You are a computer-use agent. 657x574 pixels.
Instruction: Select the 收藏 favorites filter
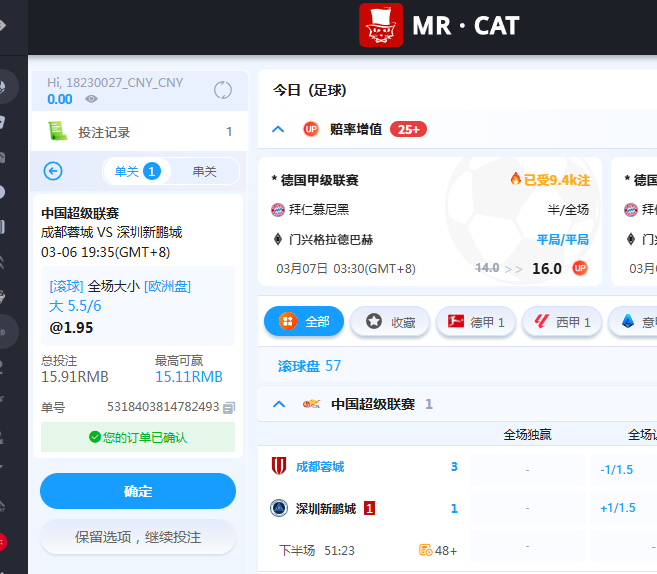pyautogui.click(x=390, y=322)
